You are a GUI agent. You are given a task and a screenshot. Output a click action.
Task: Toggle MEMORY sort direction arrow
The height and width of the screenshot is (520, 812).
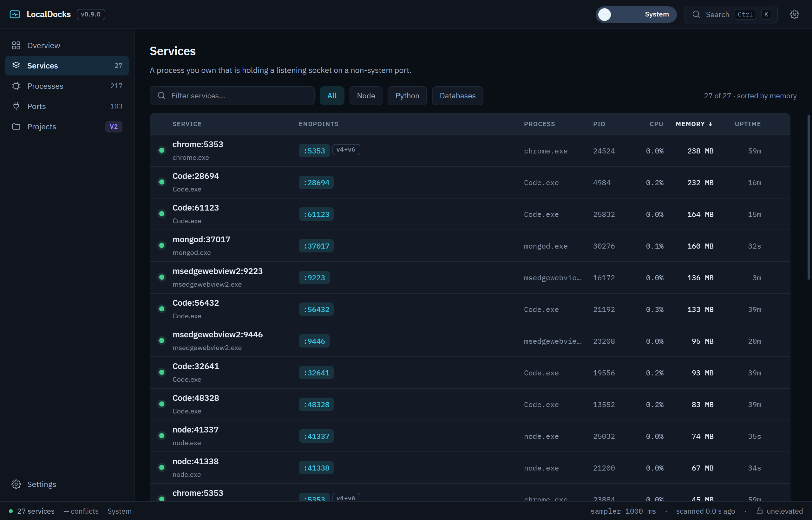pyautogui.click(x=710, y=124)
